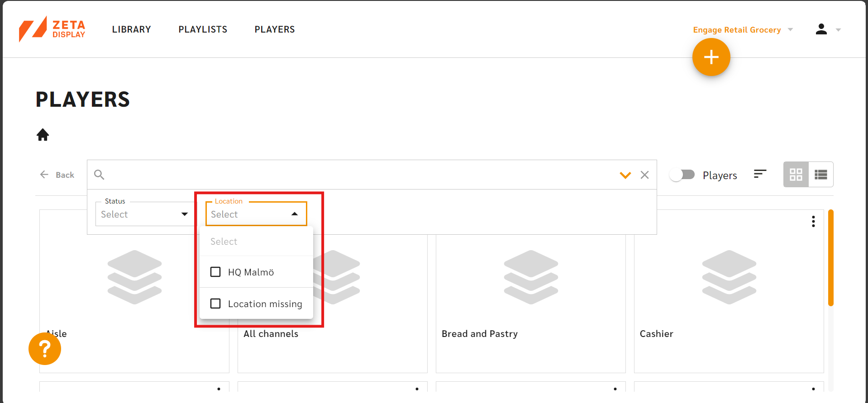The height and width of the screenshot is (403, 868).
Task: Clear the search with the X icon
Action: tap(644, 175)
